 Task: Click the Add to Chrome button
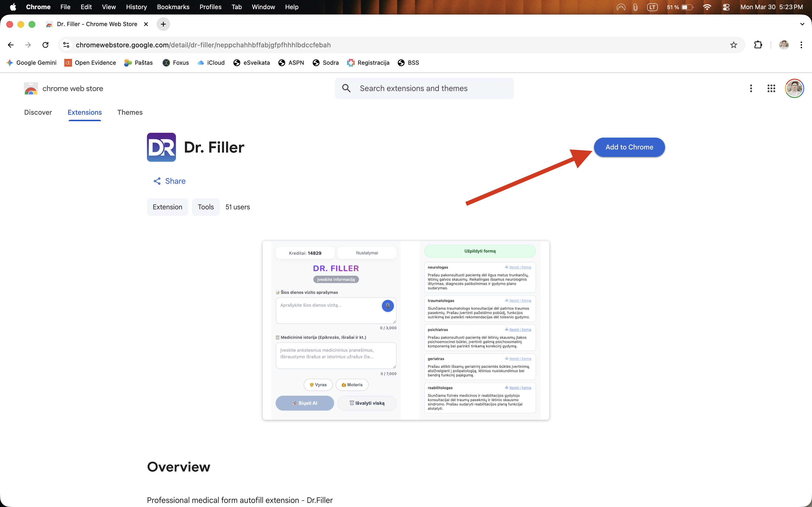[x=629, y=147]
